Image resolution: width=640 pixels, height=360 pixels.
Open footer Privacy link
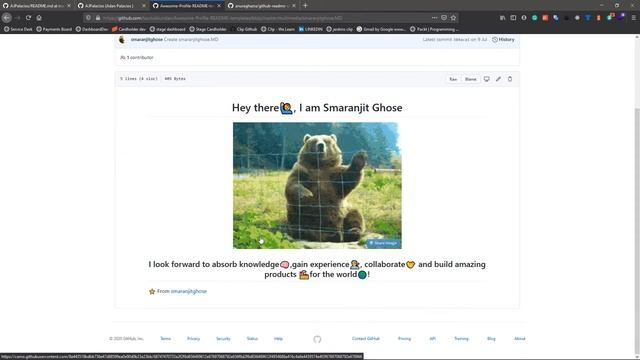pyautogui.click(x=193, y=339)
